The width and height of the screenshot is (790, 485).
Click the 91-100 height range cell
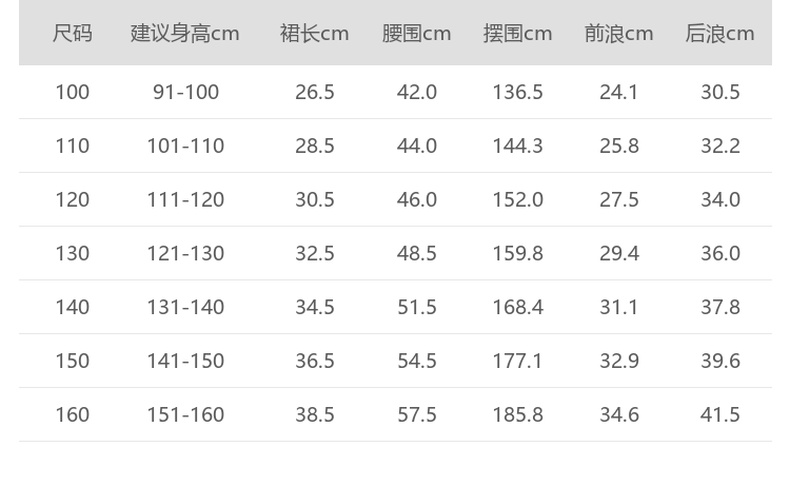point(185,92)
